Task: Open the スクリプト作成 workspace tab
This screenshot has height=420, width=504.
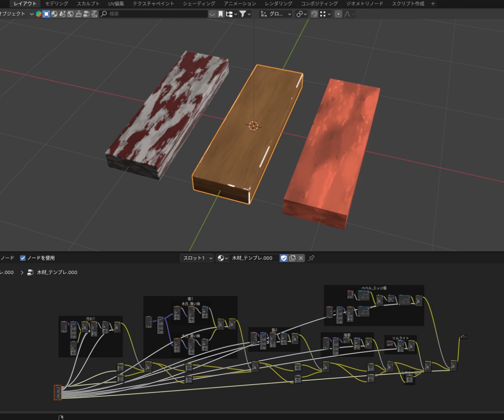Action: (408, 4)
